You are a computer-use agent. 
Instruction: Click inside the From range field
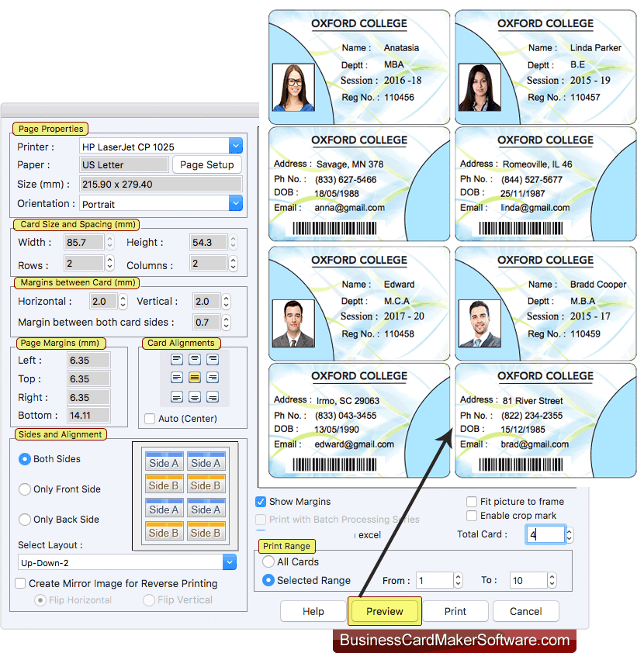pos(435,580)
